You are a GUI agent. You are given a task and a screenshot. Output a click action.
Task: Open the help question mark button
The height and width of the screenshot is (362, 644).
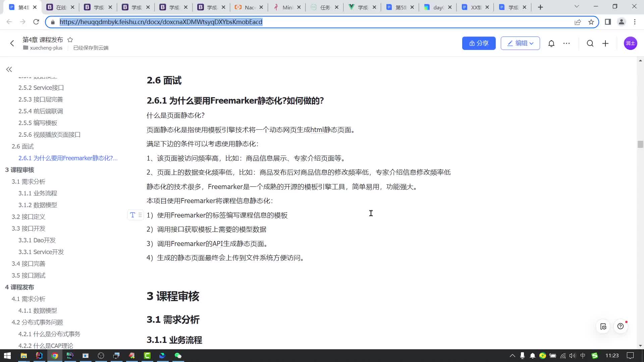click(x=621, y=326)
